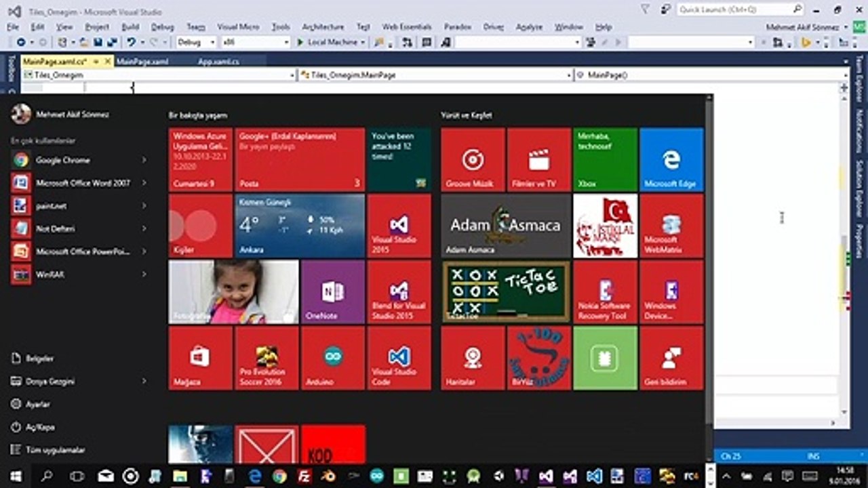Image resolution: width=868 pixels, height=488 pixels.
Task: Expand WinRAR jump list arrow
Action: [x=144, y=274]
